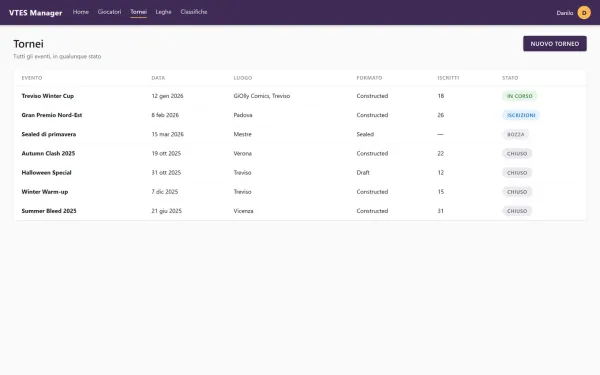Viewport: 600px width, 375px height.
Task: Open the Gran Premio Nord-Est event
Action: (52, 115)
